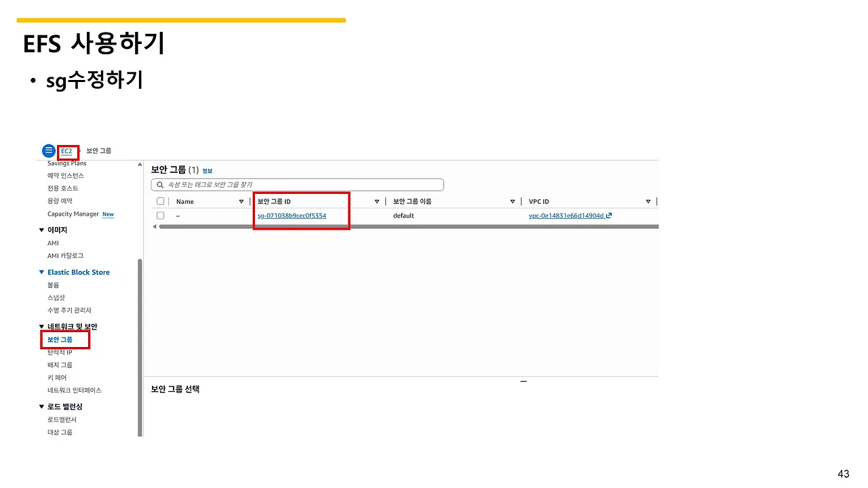The width and height of the screenshot is (868, 488).
Task: Click the 보안 그룹 선택 panel heading
Action: pyautogui.click(x=175, y=389)
